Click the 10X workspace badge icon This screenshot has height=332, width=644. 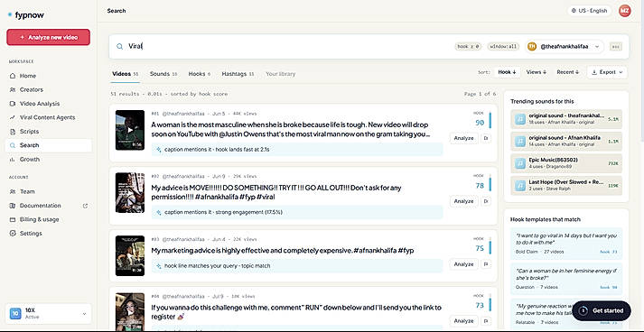[x=15, y=314]
